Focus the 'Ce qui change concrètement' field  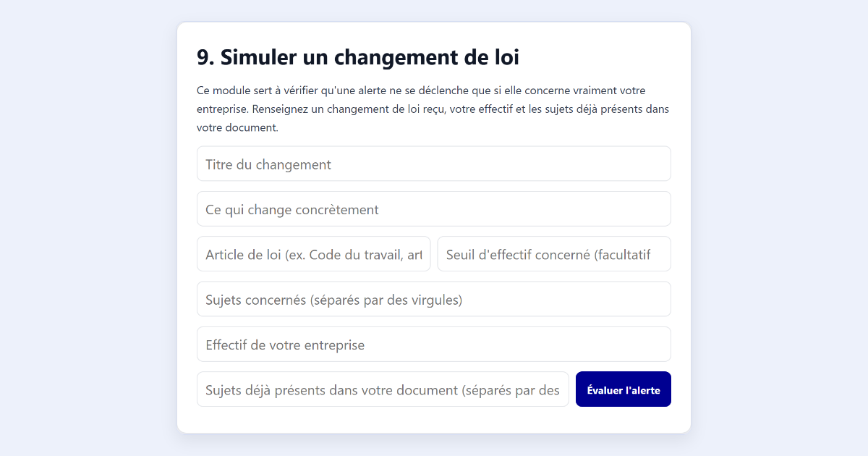click(434, 209)
